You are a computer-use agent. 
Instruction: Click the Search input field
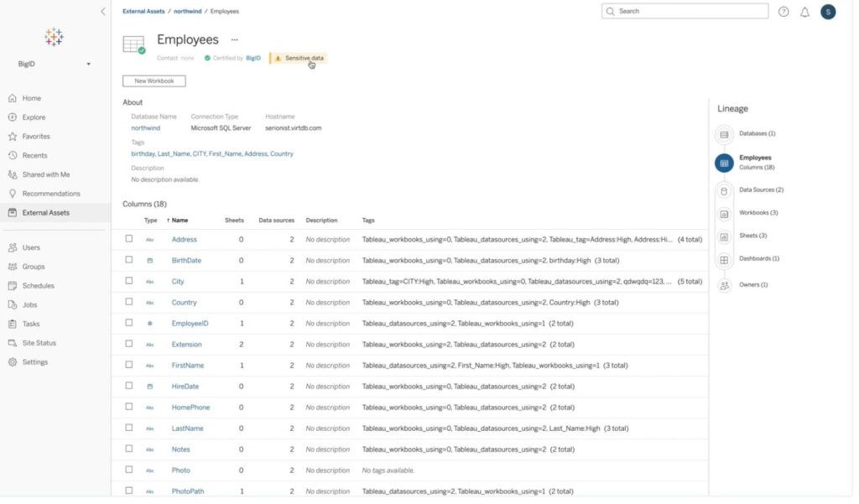click(x=685, y=12)
